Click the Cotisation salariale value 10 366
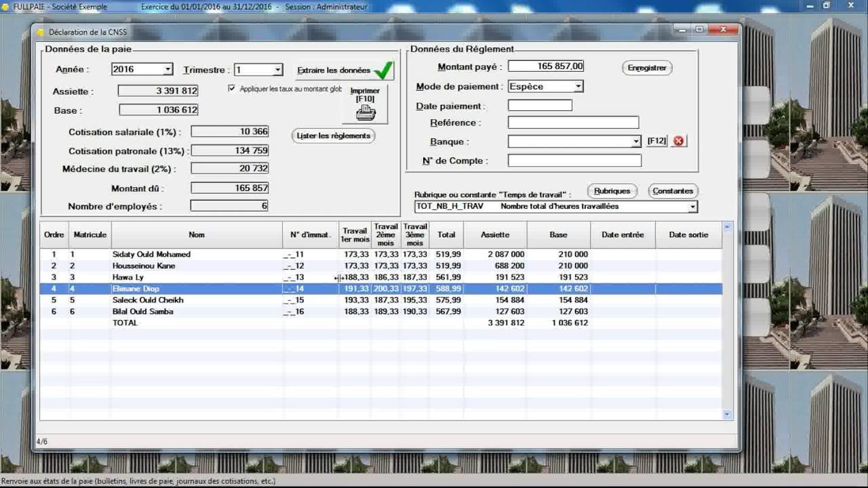This screenshot has height=488, width=868. [x=230, y=131]
